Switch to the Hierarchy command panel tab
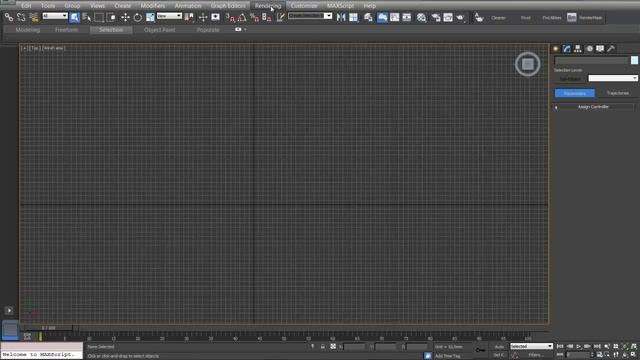The image size is (640, 360). (578, 49)
